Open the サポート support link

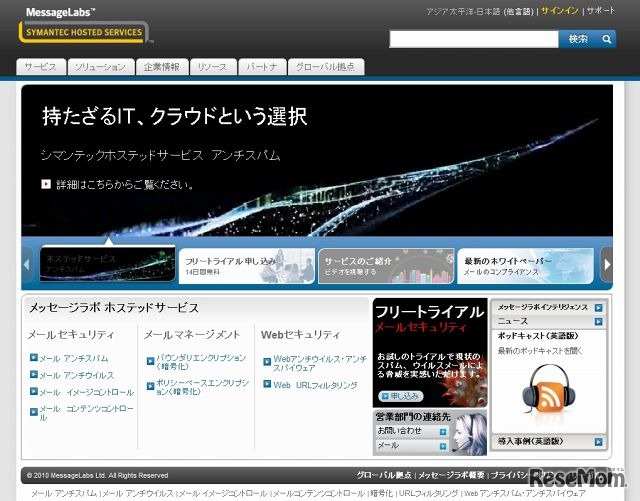coord(600,11)
